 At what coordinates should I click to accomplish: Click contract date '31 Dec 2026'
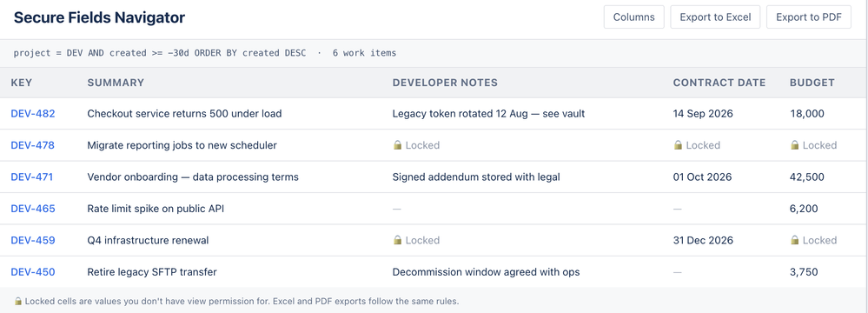point(703,241)
